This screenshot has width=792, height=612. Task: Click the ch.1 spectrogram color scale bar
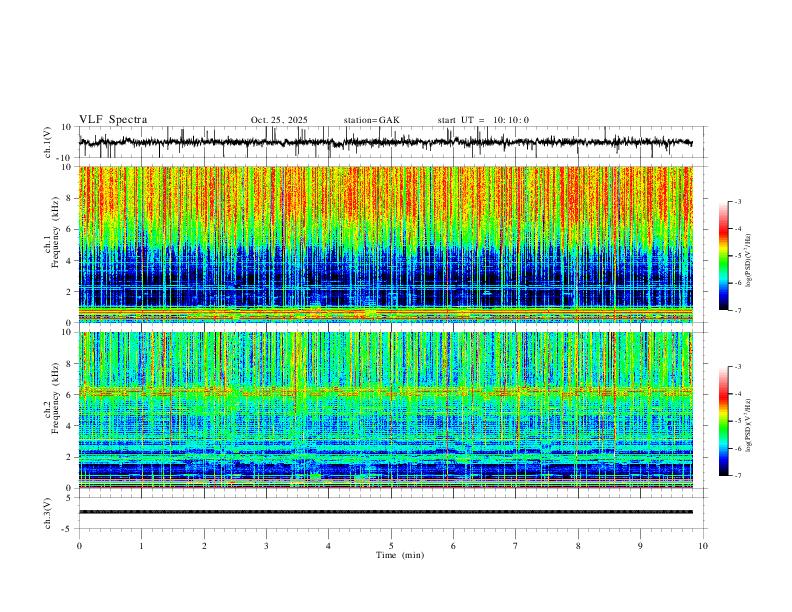724,256
